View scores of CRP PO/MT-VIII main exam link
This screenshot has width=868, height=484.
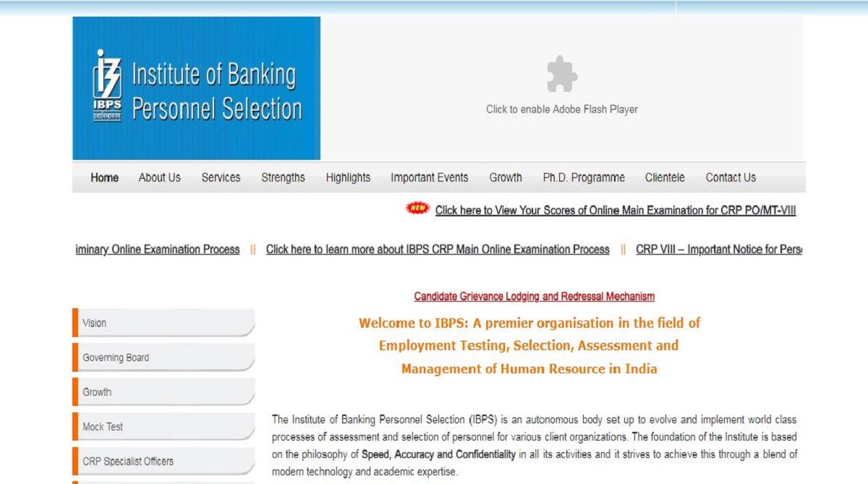[616, 211]
